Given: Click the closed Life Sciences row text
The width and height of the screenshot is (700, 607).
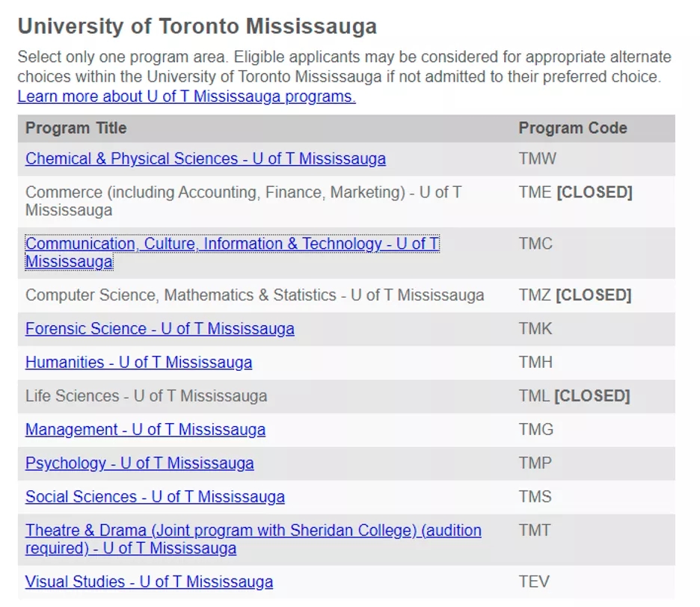Looking at the screenshot, I should [147, 396].
